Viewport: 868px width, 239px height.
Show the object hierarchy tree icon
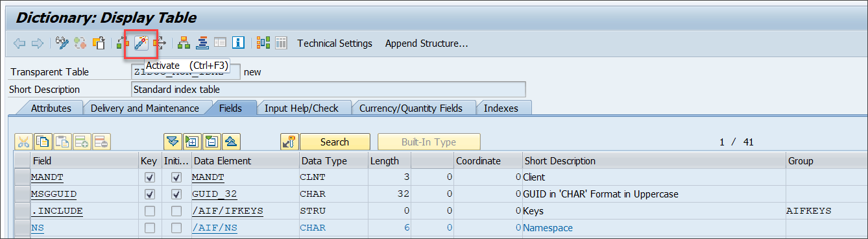pos(184,44)
